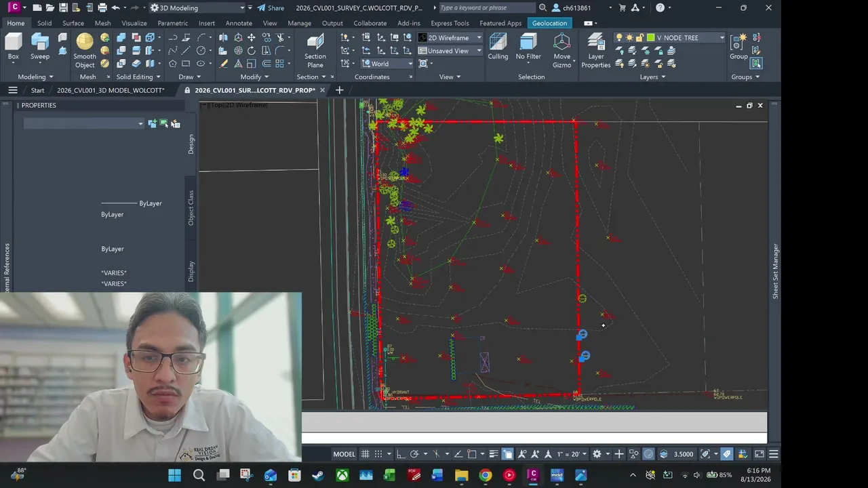Open the 1" = 20' annotation scale dropdown
Image resolution: width=868 pixels, height=488 pixels.
click(571, 454)
